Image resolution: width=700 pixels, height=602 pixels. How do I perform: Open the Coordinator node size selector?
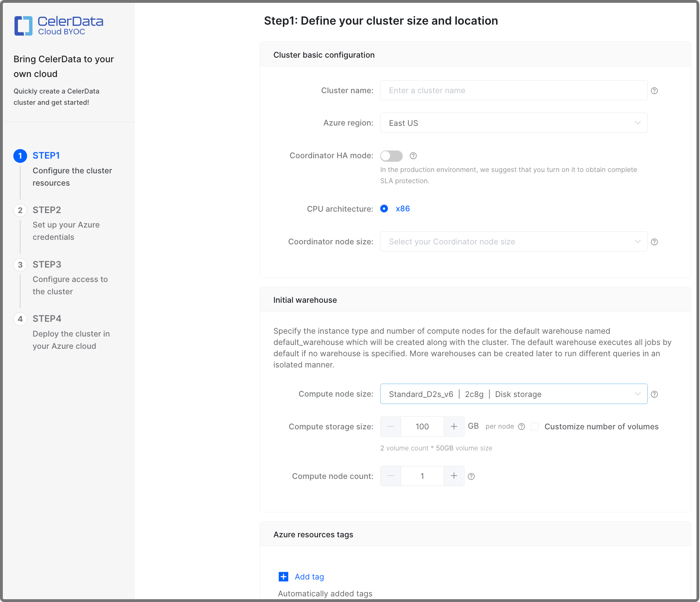pyautogui.click(x=513, y=242)
